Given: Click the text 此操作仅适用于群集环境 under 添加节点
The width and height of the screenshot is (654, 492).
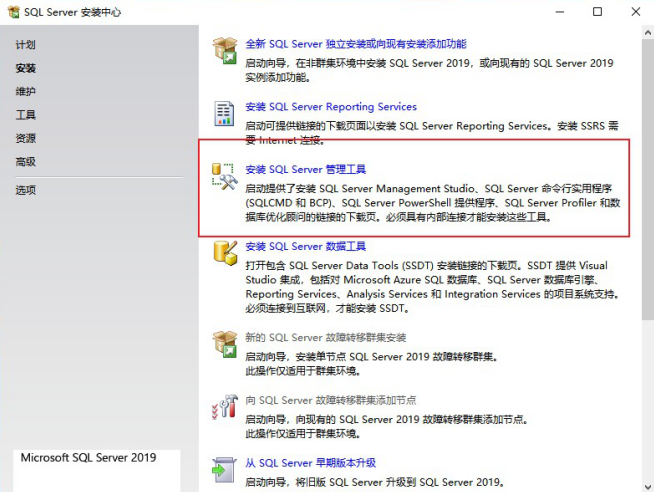Looking at the screenshot, I should tap(303, 434).
